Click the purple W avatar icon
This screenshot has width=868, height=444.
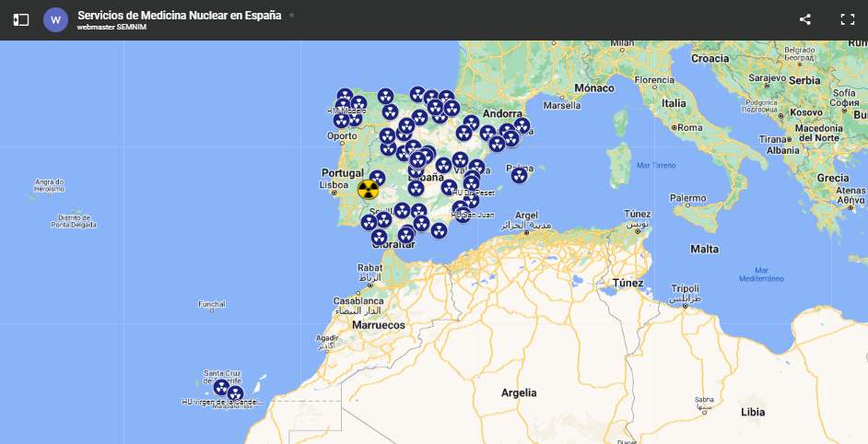click(x=56, y=19)
